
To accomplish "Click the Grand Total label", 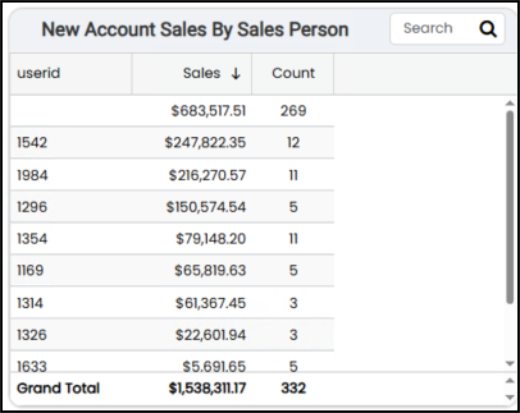I will pyautogui.click(x=58, y=388).
